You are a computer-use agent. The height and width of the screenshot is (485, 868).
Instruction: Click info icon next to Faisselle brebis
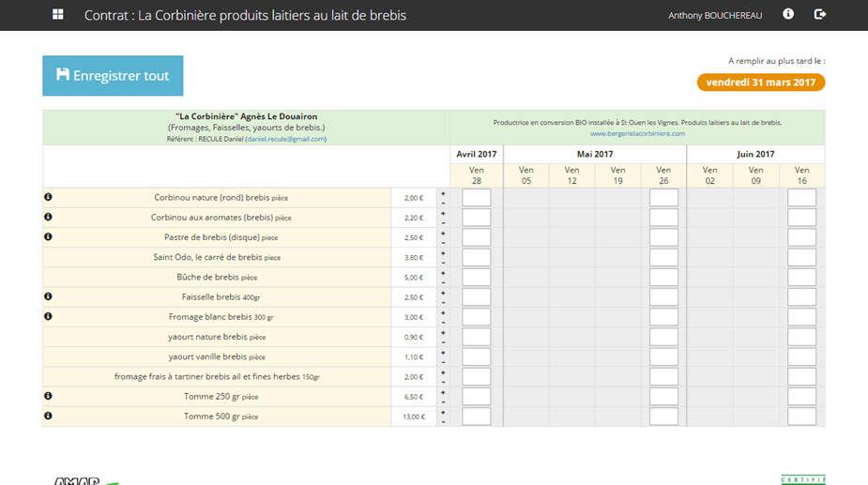point(48,296)
